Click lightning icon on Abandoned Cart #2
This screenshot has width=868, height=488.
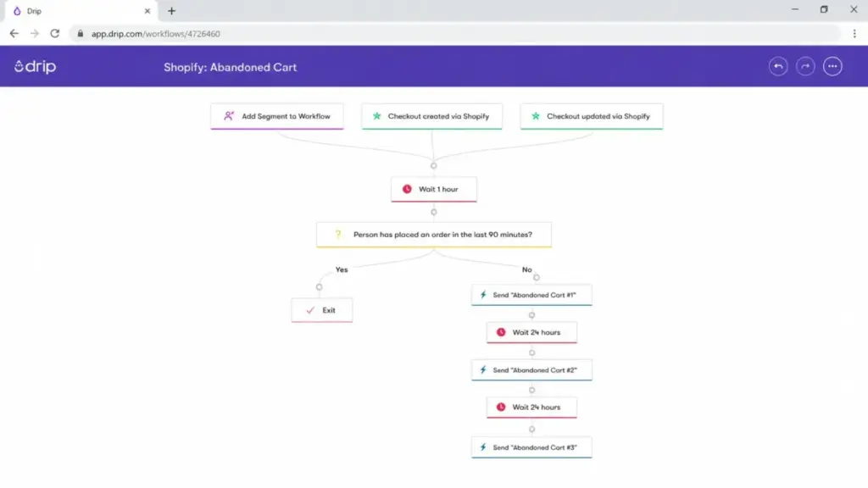(483, 369)
